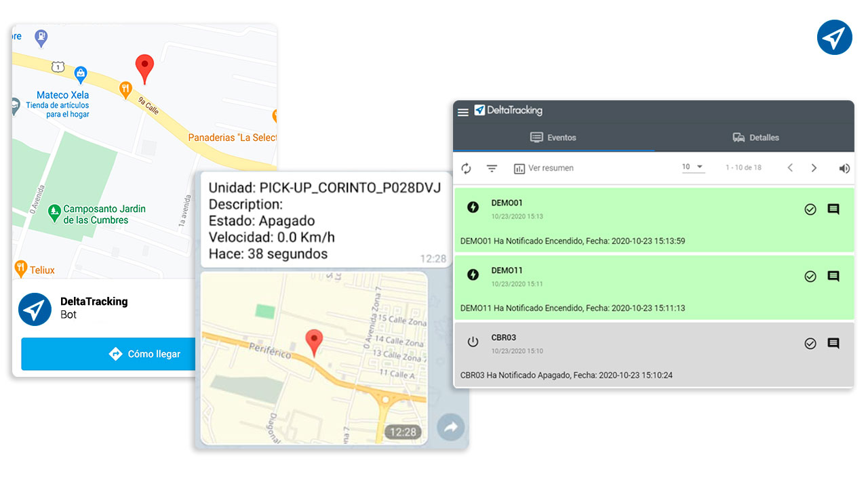This screenshot has width=868, height=488.
Task: Click the DeltaTracking Bot avatar icon
Action: coord(35,310)
